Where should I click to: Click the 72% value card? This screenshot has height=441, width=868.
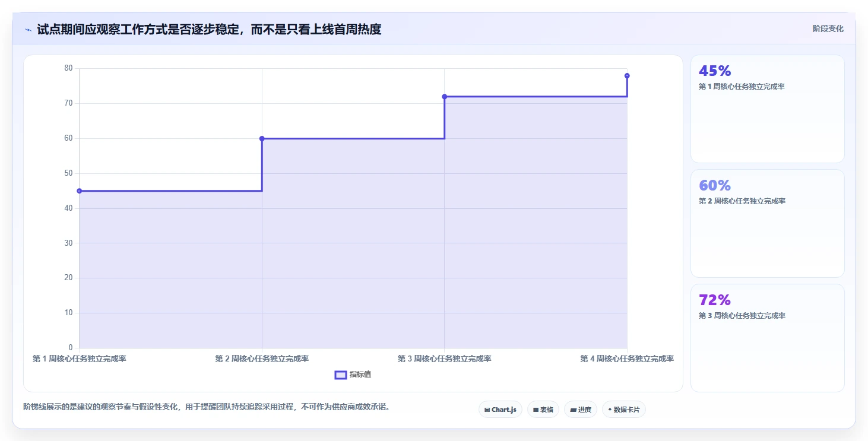coord(768,338)
